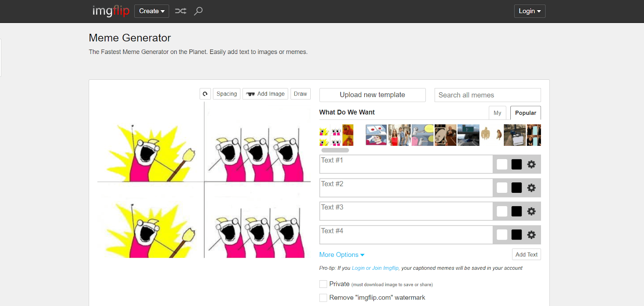Pick black outline color for Text #1
644x306 pixels.
click(516, 164)
